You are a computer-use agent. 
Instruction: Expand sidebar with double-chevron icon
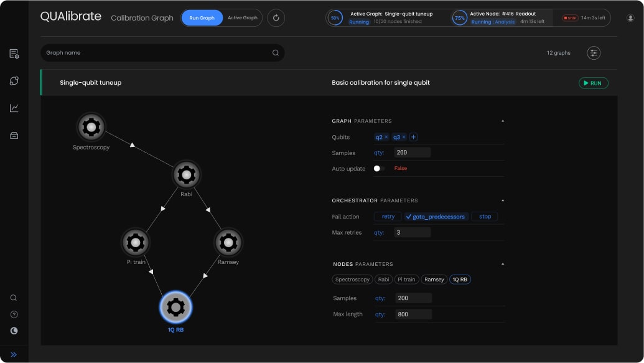point(14,354)
